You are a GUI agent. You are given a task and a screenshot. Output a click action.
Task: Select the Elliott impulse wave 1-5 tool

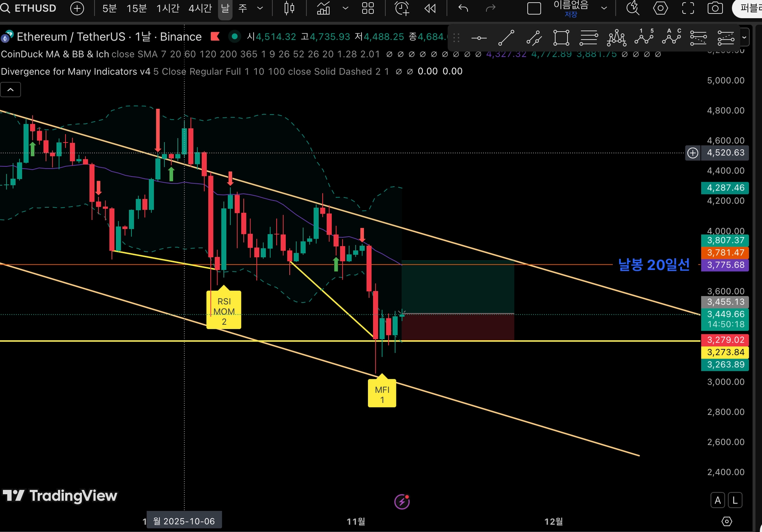(644, 37)
